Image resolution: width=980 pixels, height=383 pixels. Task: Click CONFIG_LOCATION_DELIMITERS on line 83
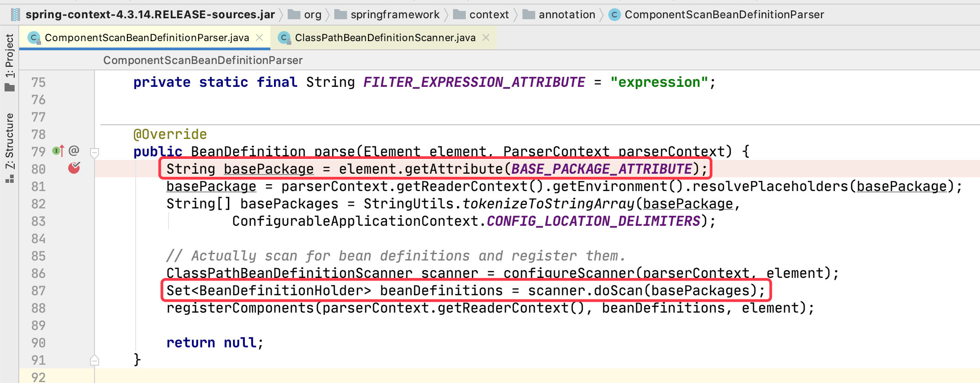[593, 221]
